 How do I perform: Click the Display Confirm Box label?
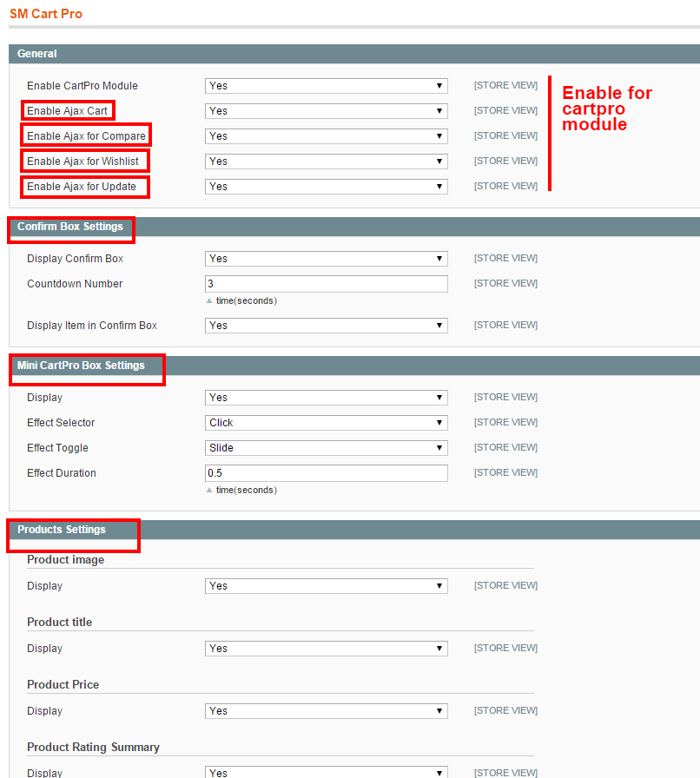coord(75,259)
